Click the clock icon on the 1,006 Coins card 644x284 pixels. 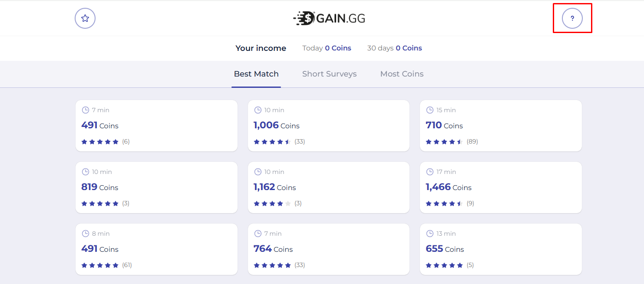pyautogui.click(x=258, y=110)
